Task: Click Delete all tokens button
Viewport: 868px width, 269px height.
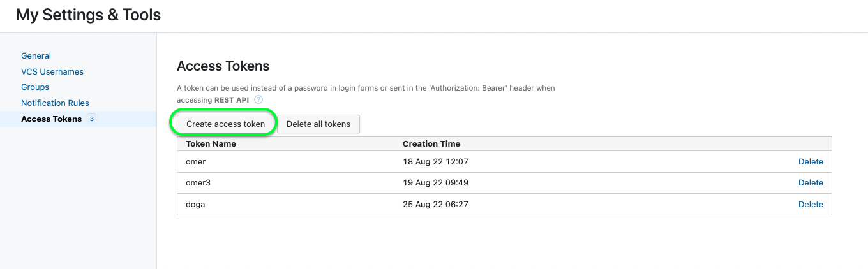Action: click(318, 124)
